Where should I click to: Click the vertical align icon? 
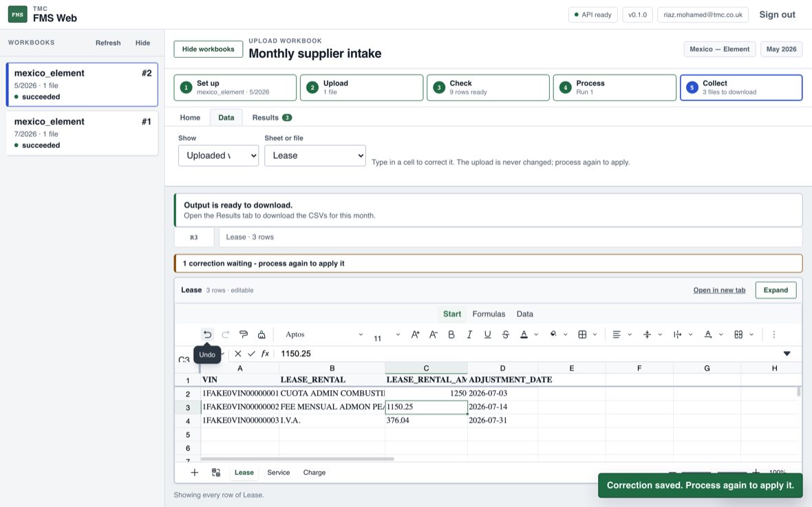coord(647,334)
